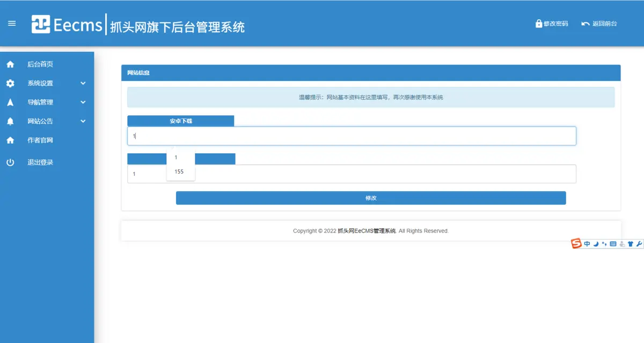Expand the 系统设置 chevron
The image size is (644, 343).
pyautogui.click(x=83, y=84)
